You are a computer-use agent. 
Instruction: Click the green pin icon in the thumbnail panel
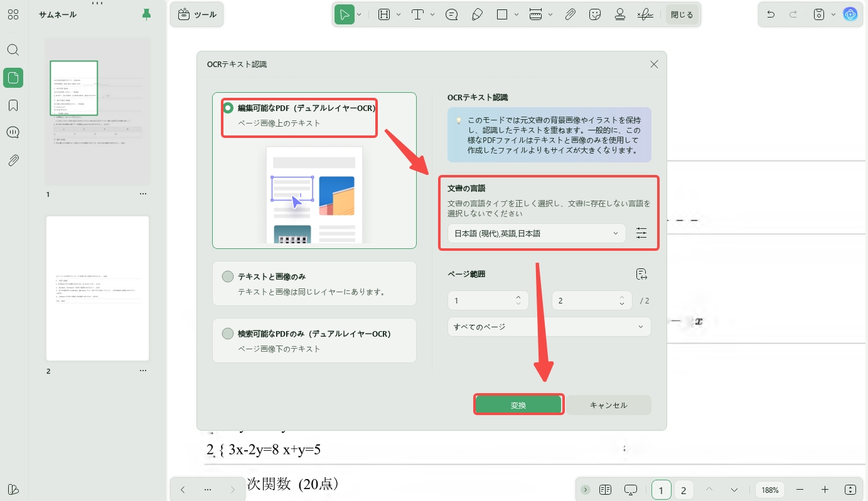pos(146,14)
